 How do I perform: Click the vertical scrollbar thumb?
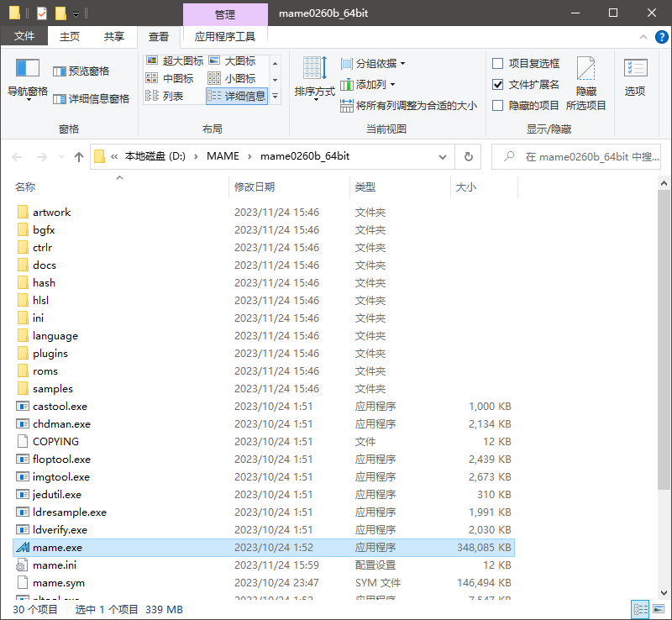664,339
